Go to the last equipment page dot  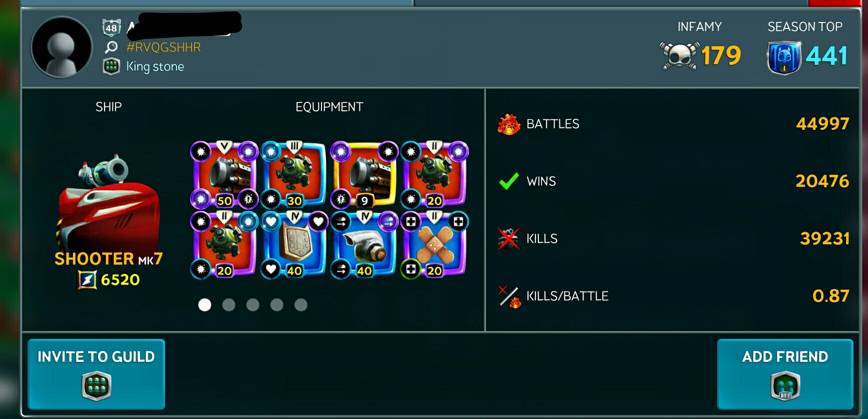[x=300, y=305]
